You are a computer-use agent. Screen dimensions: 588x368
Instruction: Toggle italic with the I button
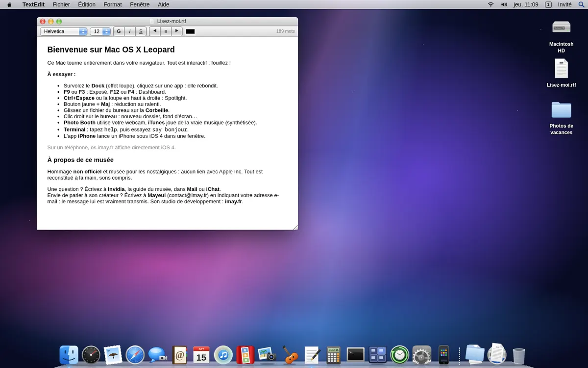[x=130, y=31]
